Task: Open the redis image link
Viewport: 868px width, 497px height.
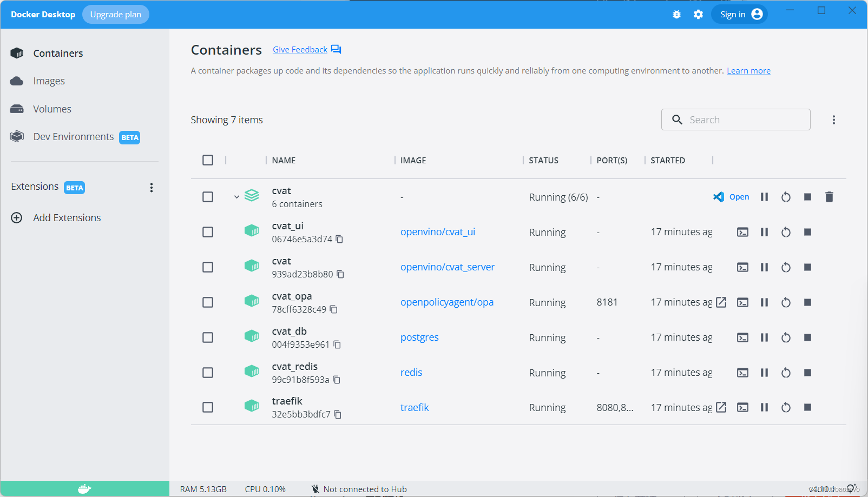Action: (x=411, y=373)
